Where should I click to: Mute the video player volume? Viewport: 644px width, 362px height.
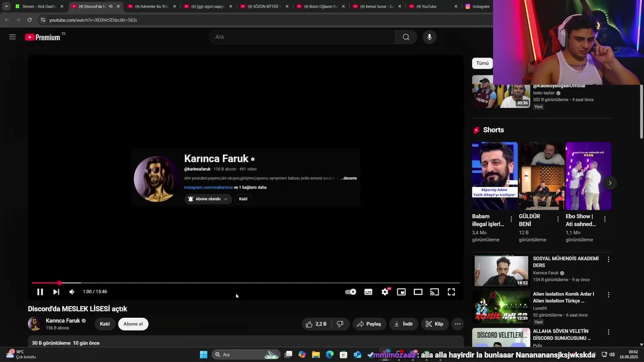(x=72, y=292)
